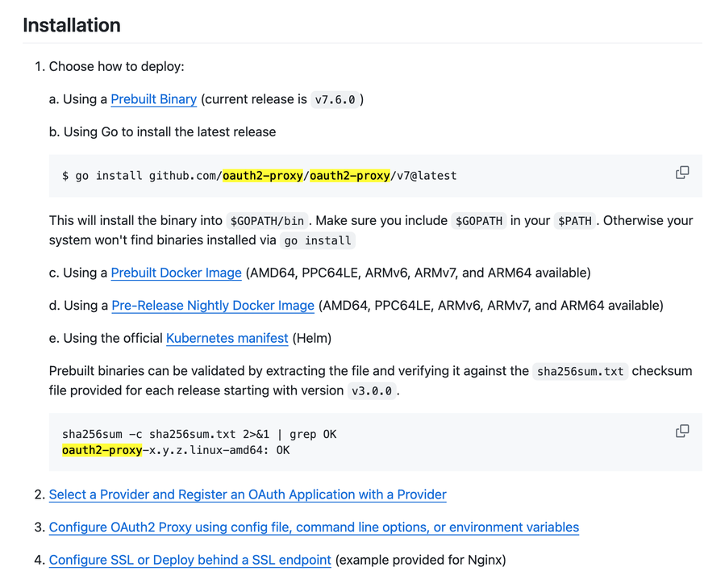This screenshot has width=725, height=588.
Task: Open Pre-Release Nightly Docker Image link
Action: [x=213, y=306]
